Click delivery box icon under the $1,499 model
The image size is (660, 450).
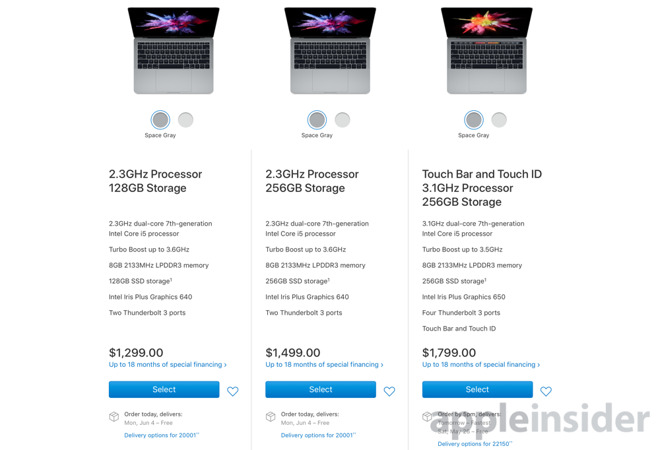(x=270, y=416)
